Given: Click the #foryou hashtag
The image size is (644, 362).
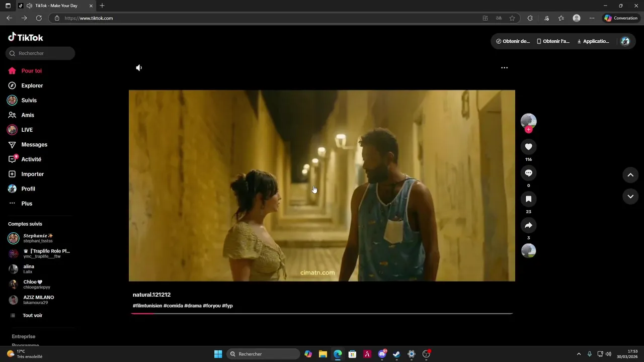Looking at the screenshot, I should click(x=212, y=306).
